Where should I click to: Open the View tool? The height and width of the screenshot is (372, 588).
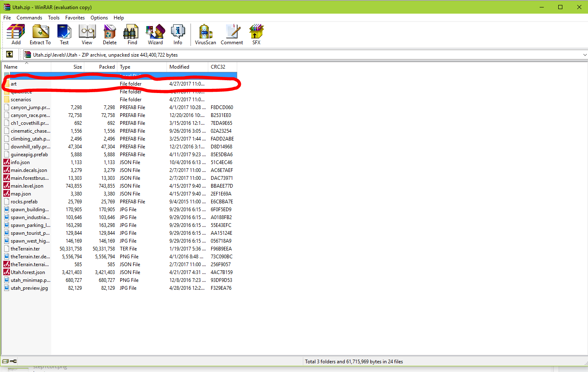point(87,34)
